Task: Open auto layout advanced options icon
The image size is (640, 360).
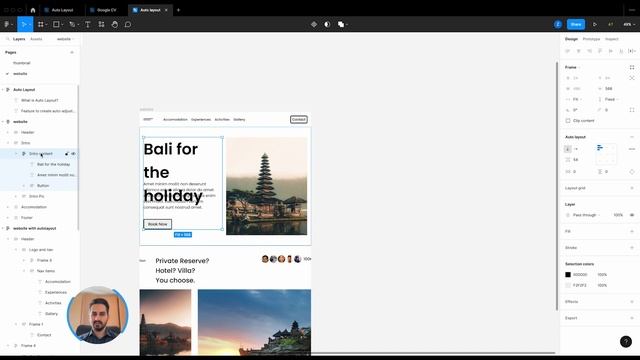Action: (632, 149)
